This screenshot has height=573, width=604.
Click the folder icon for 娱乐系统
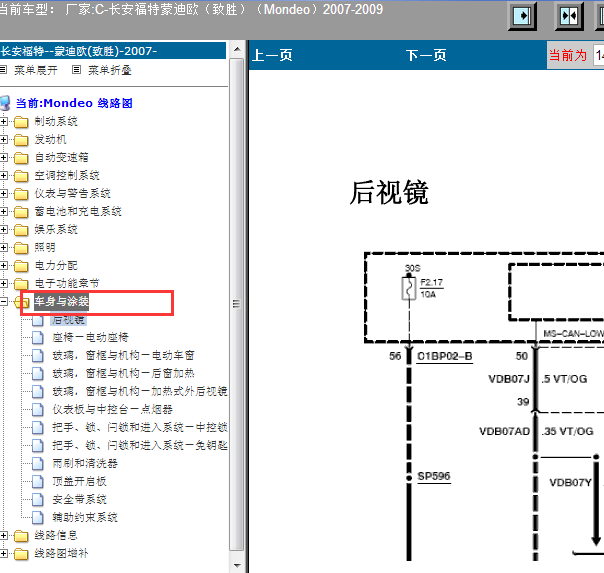click(x=21, y=230)
